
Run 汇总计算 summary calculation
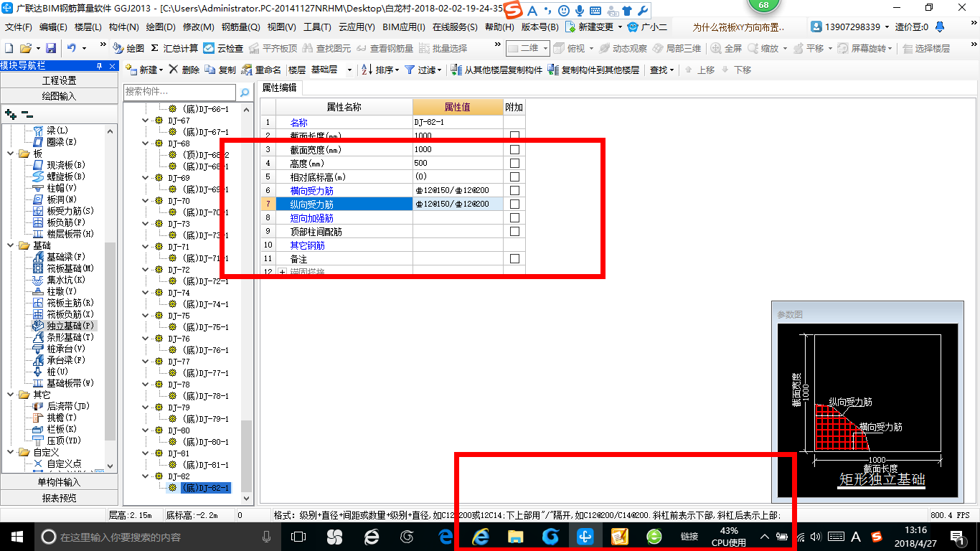coord(174,48)
